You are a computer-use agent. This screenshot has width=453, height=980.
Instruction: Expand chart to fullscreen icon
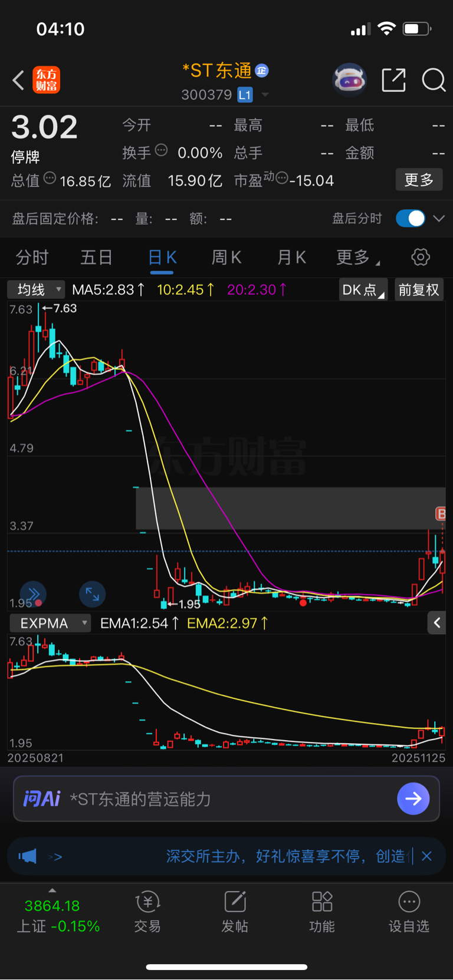[x=93, y=594]
